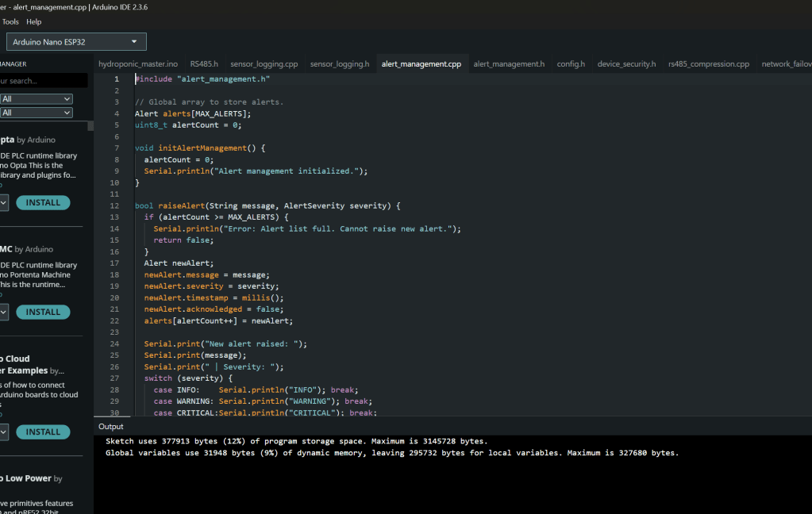
Task: Install the Opta PLC runtime library
Action: (43, 202)
